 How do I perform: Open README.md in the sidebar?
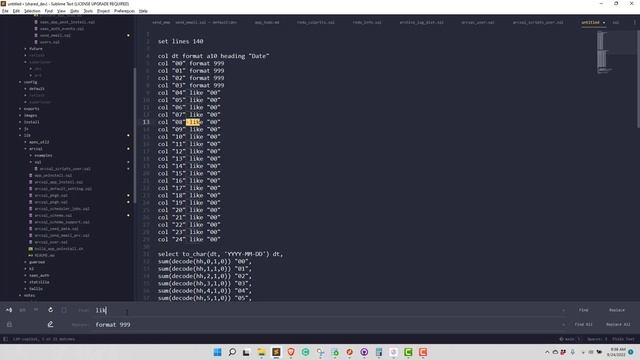click(x=44, y=256)
